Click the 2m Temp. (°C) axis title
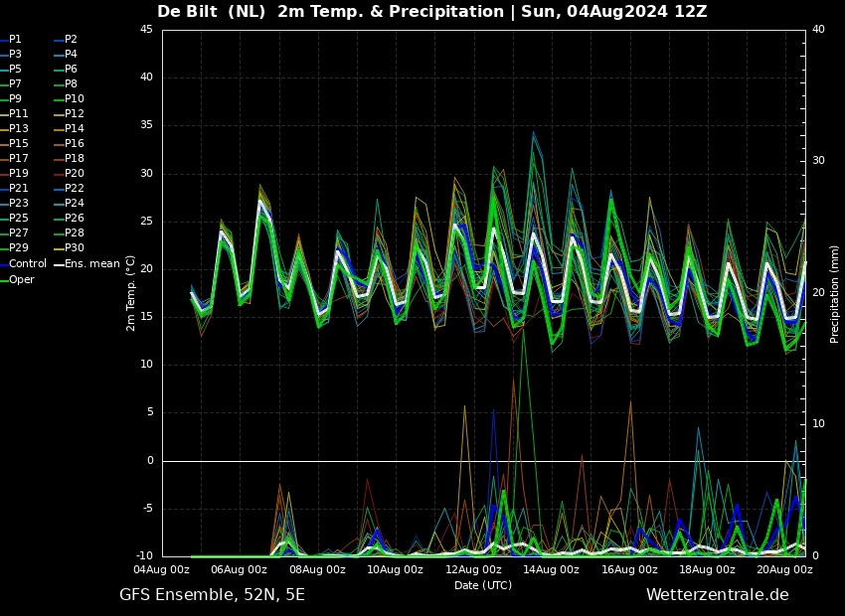Image resolution: width=845 pixels, height=616 pixels. point(130,293)
